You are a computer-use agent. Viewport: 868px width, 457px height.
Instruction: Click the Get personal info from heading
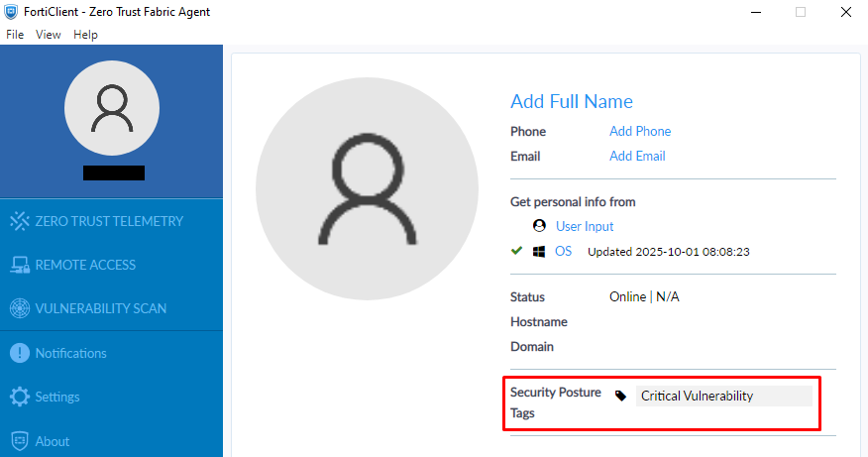pos(573,201)
